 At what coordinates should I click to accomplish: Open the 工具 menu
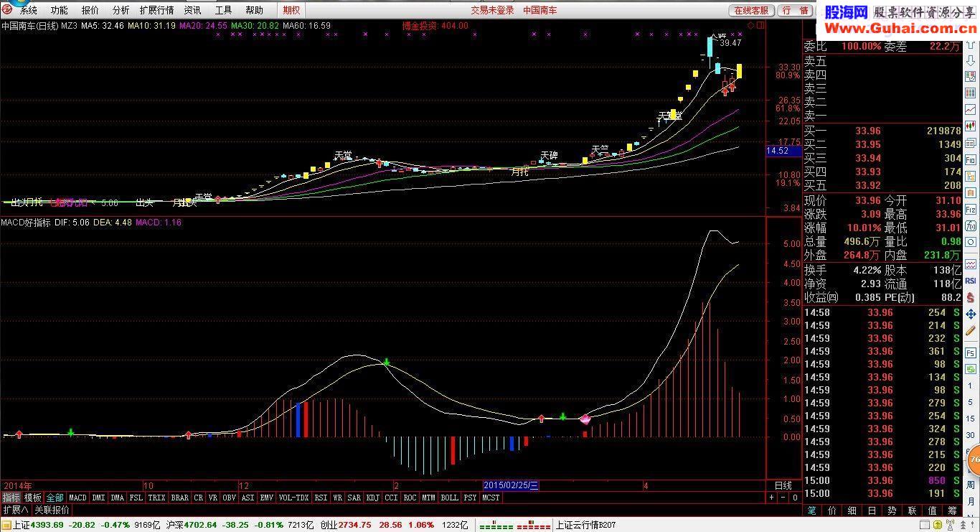(x=224, y=10)
